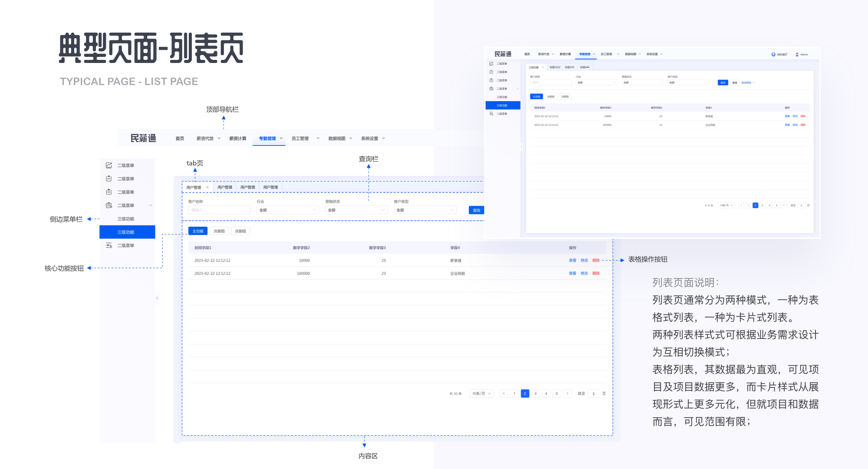
Task: Open the 行业 dropdown in large query bar
Action: [287, 210]
